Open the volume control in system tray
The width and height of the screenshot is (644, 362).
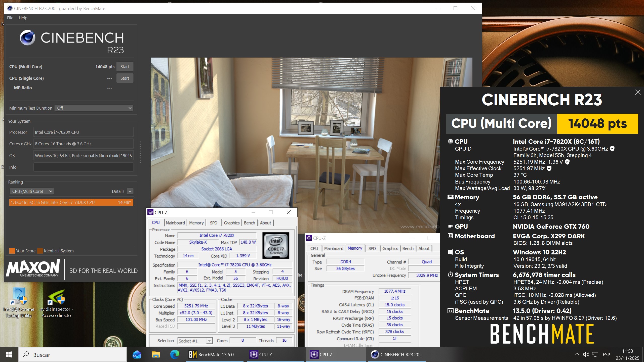[586, 354]
